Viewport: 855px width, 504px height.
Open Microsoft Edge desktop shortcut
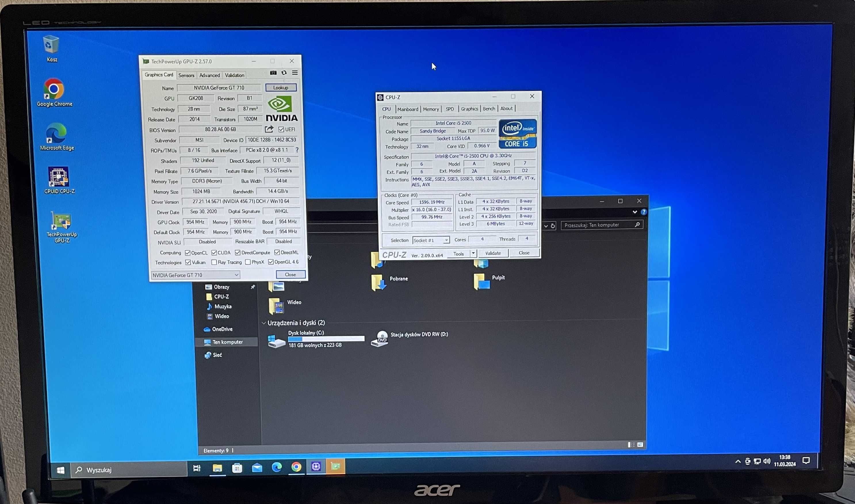tap(56, 137)
